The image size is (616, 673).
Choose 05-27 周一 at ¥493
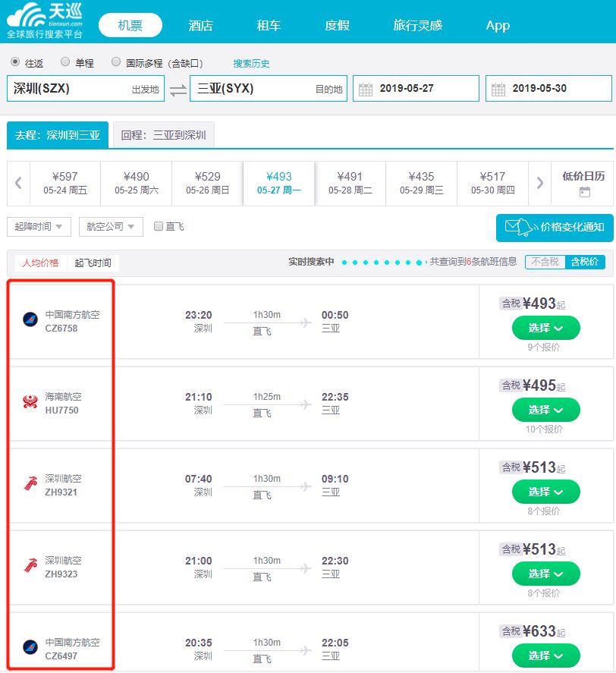279,184
